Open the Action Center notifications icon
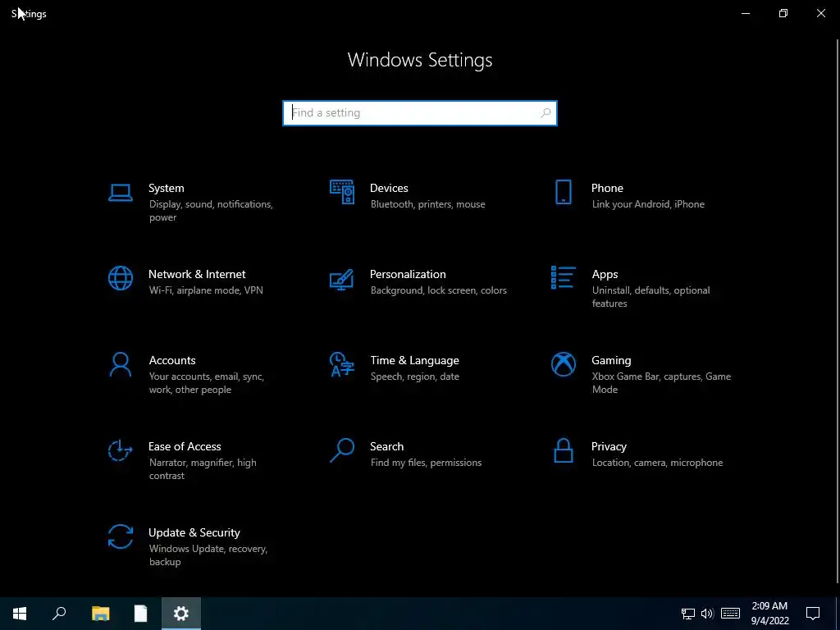Image resolution: width=840 pixels, height=630 pixels. pyautogui.click(x=813, y=614)
